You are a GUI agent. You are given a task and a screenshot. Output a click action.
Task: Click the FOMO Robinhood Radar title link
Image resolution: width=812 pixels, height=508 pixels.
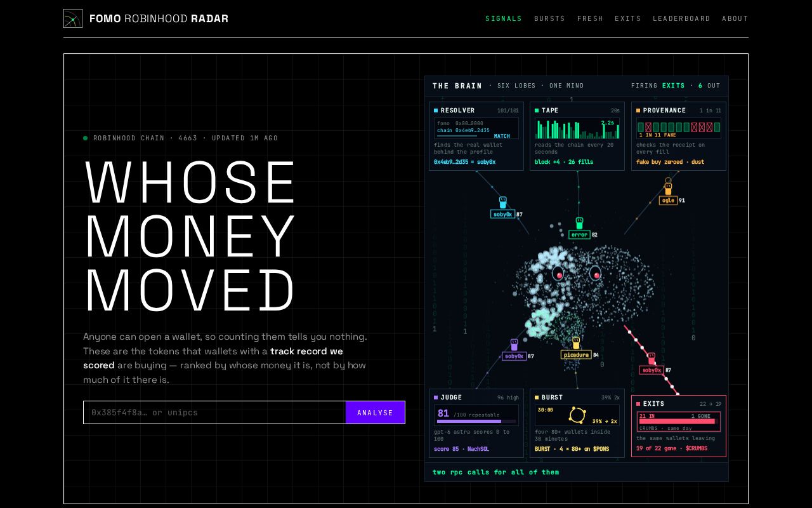pyautogui.click(x=159, y=18)
